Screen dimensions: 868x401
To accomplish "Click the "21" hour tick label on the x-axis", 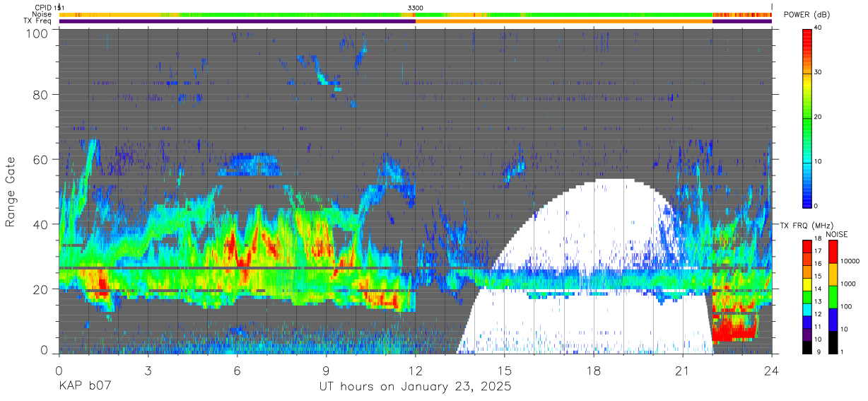I will (683, 371).
